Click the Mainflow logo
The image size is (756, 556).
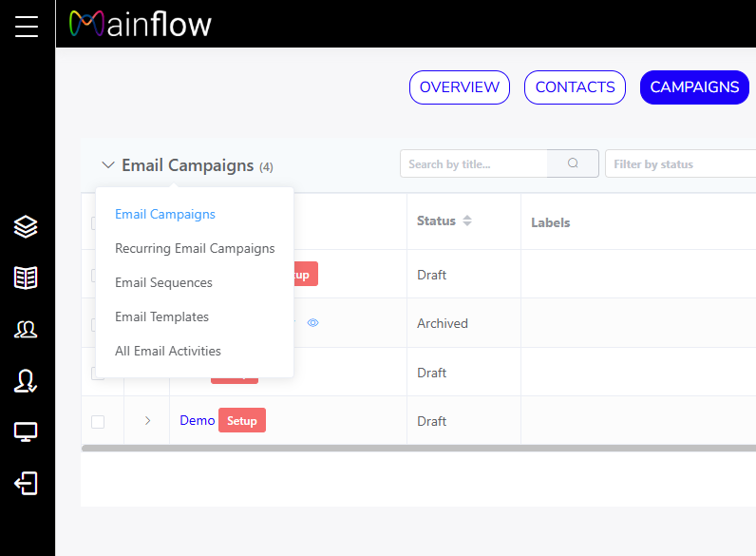[x=141, y=24]
